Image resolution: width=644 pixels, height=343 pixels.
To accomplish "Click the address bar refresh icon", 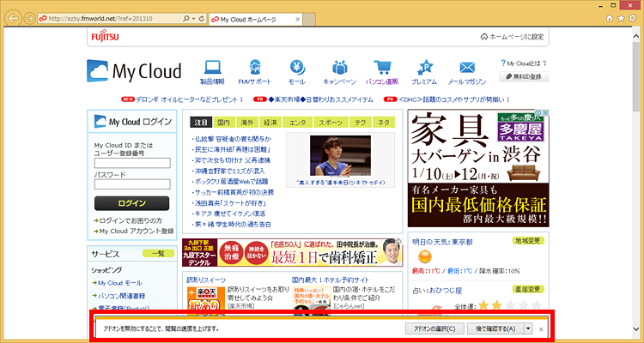I will (201, 19).
